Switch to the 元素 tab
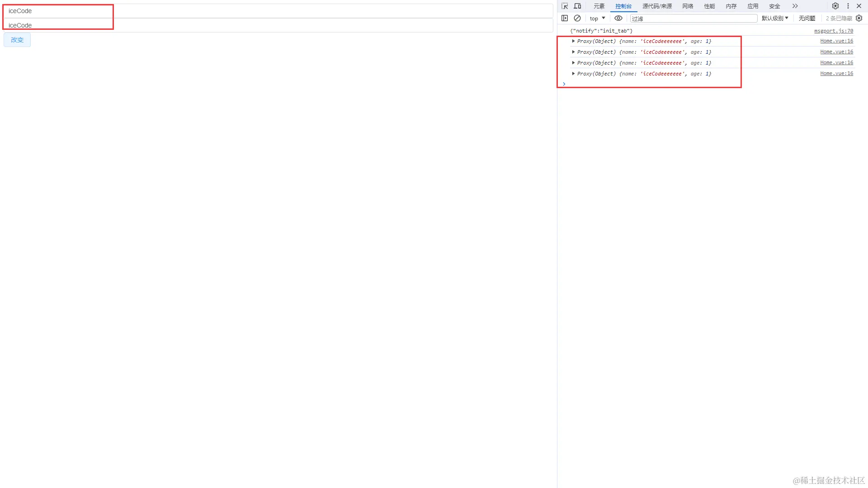868x488 pixels. pyautogui.click(x=599, y=6)
